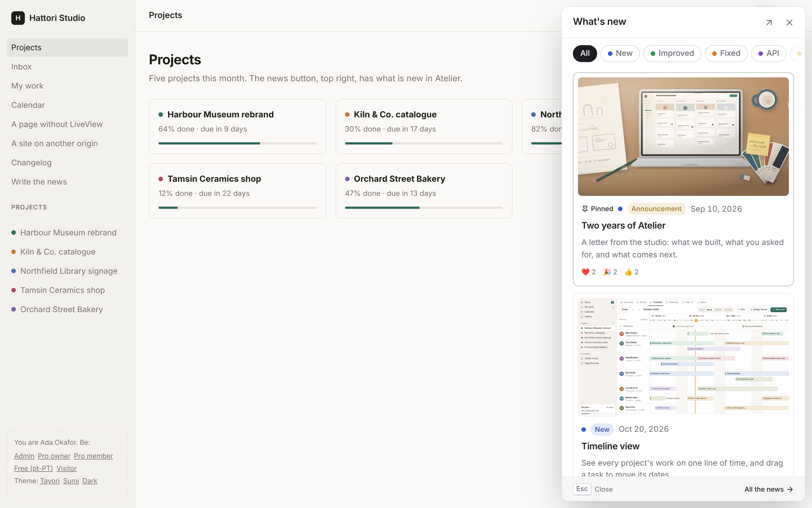Switch role to Admin
The width and height of the screenshot is (812, 508).
point(24,456)
